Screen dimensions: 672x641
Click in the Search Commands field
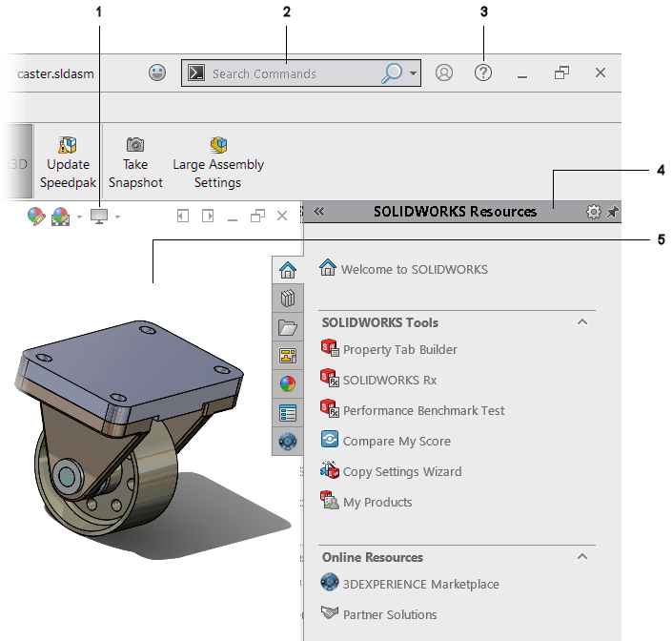[291, 73]
